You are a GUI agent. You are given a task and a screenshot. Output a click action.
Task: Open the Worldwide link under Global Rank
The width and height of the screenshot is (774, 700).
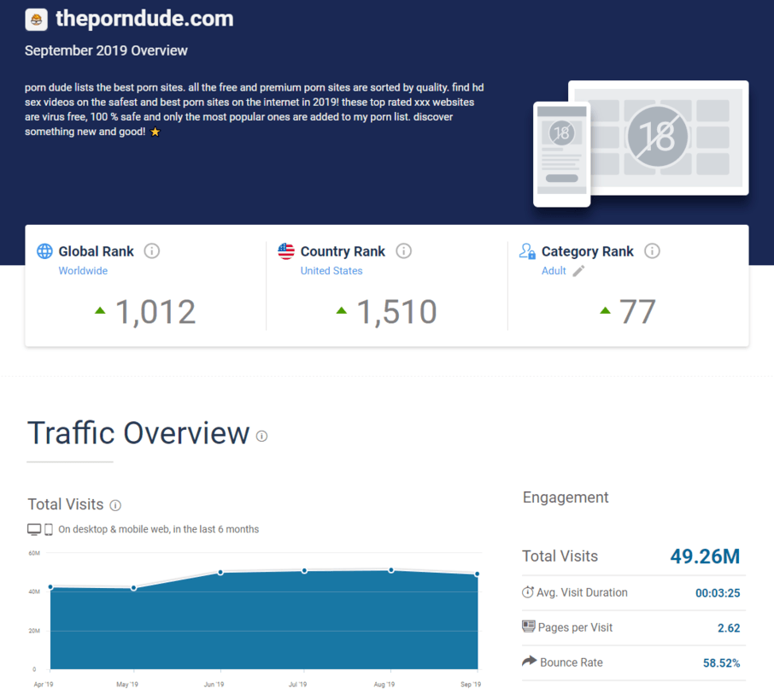pyautogui.click(x=83, y=271)
